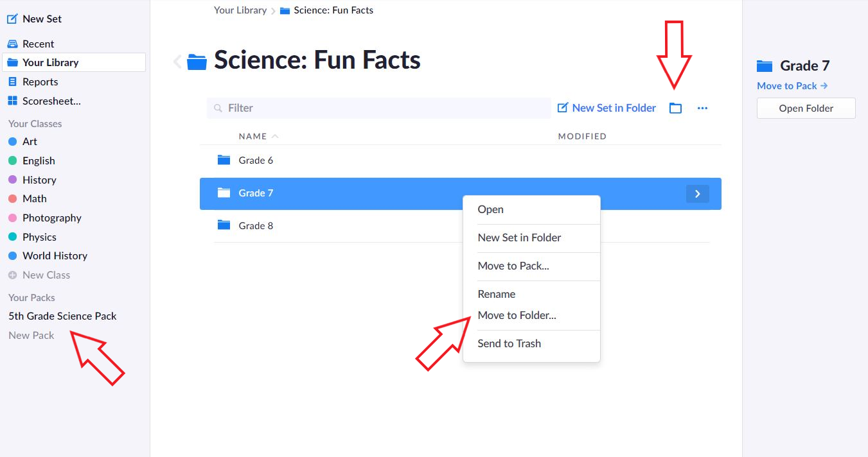Click the New Set pencil icon

point(12,19)
